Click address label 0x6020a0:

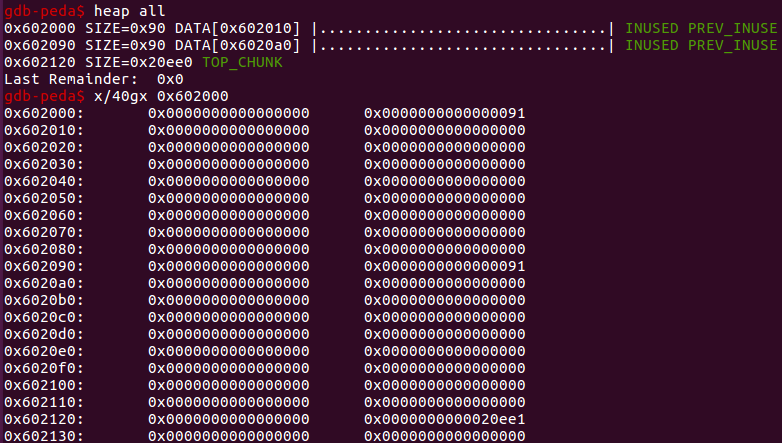click(44, 283)
